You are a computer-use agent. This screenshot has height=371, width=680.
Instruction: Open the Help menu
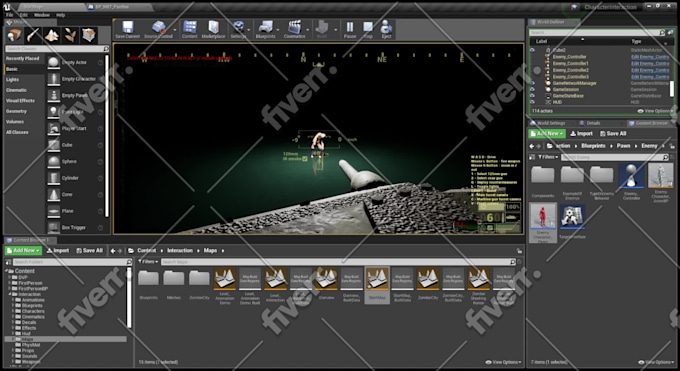point(61,15)
